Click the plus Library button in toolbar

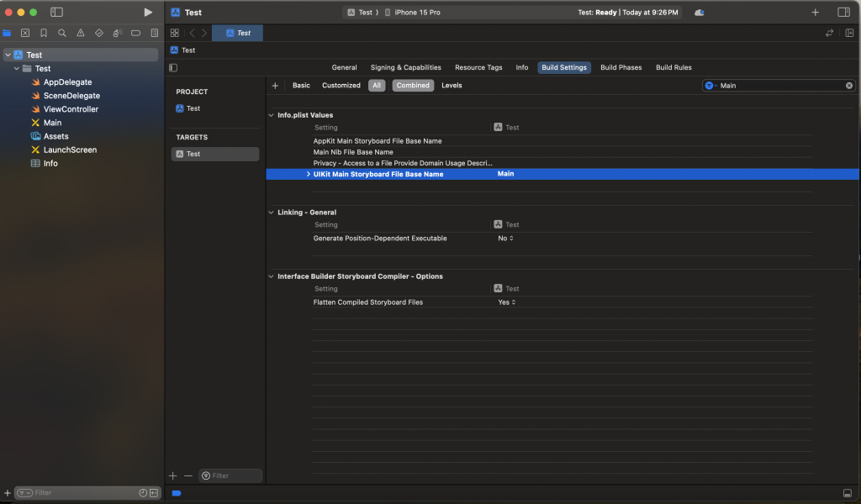click(816, 12)
